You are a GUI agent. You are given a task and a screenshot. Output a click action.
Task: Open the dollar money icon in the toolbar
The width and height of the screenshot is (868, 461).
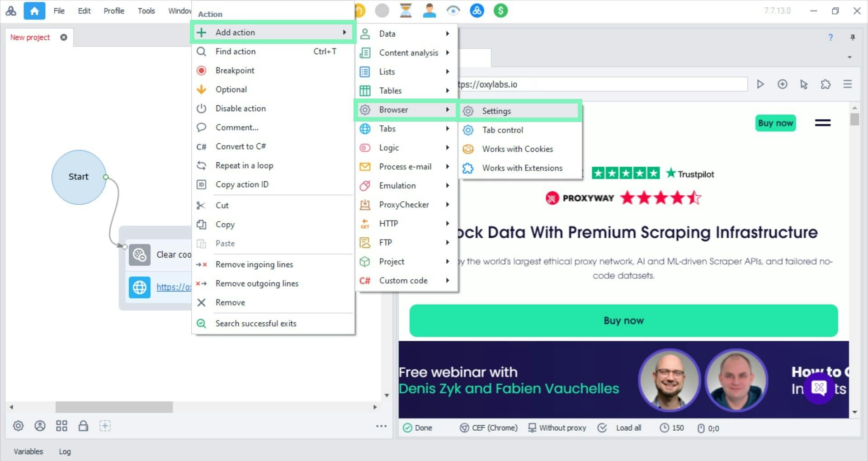pos(500,10)
